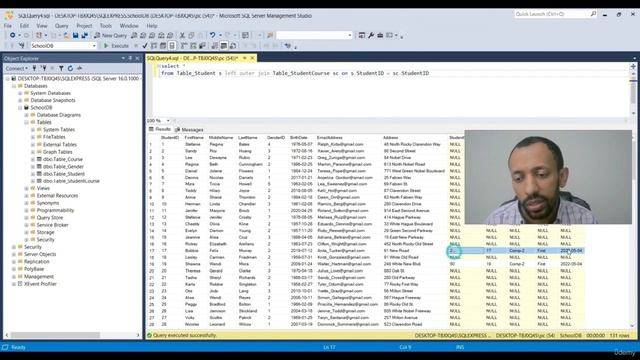
Task: Cut selected text with the scissors icon
Action: (182, 36)
